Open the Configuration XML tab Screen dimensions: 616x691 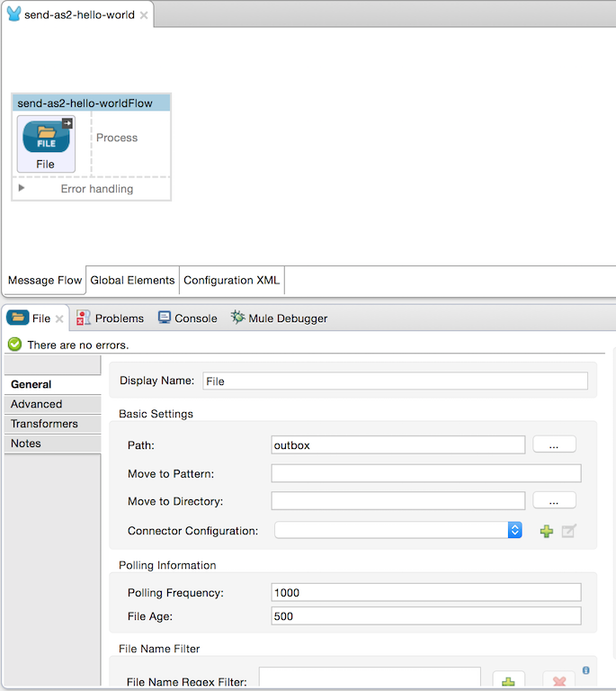[x=231, y=280]
